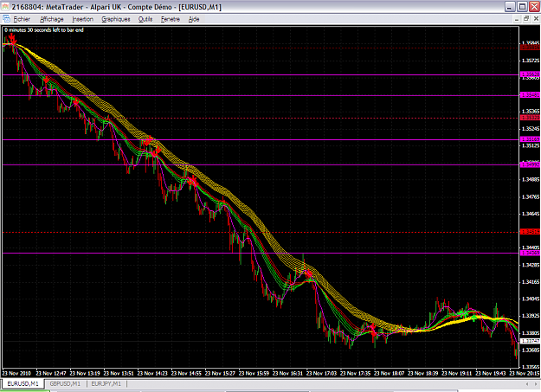Open the Fichier menu
Viewport: 541px width, 392px height.
(x=22, y=19)
